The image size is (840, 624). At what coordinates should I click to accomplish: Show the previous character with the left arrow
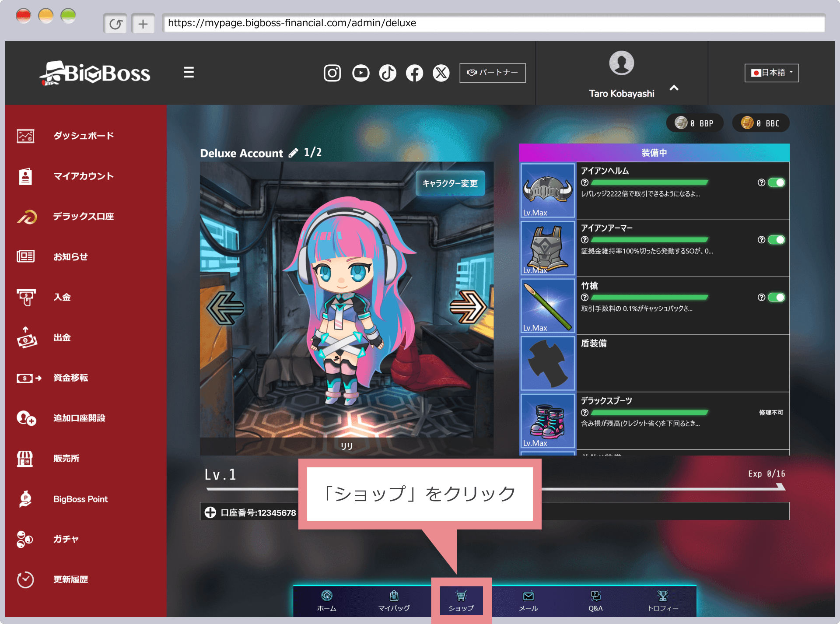tap(225, 307)
